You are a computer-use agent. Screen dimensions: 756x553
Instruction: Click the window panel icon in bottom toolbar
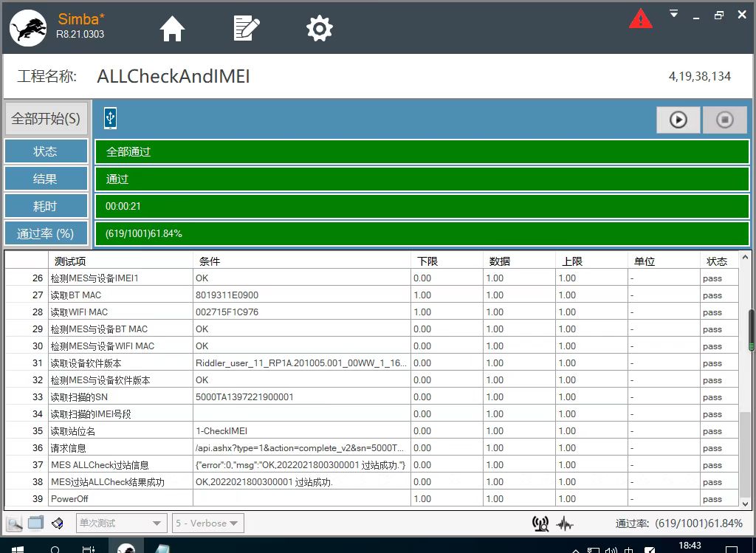click(35, 523)
